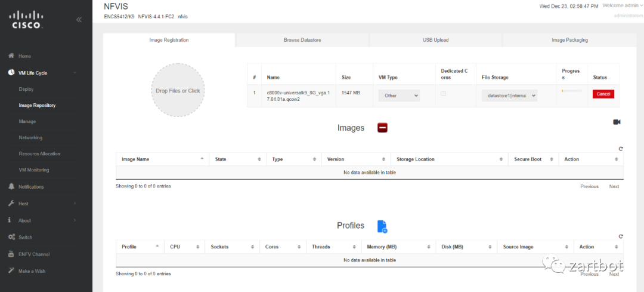Sort Profiles table by Memory (MB)
The width and height of the screenshot is (644, 292).
click(398, 247)
